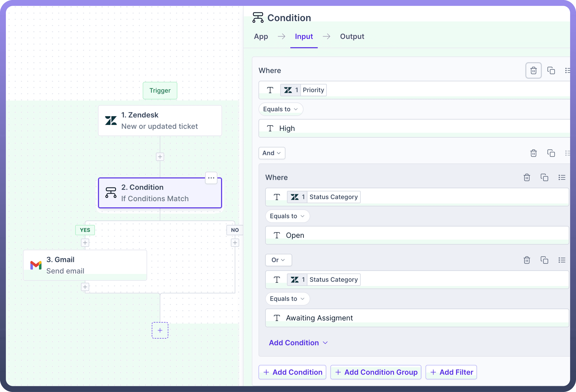Expand the And logical operator dropdown
576x392 pixels.
click(x=272, y=153)
